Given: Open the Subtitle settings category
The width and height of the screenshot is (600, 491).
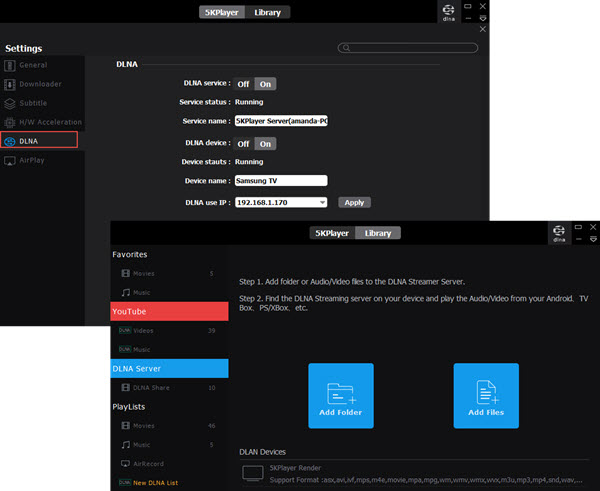Looking at the screenshot, I should pos(42,103).
